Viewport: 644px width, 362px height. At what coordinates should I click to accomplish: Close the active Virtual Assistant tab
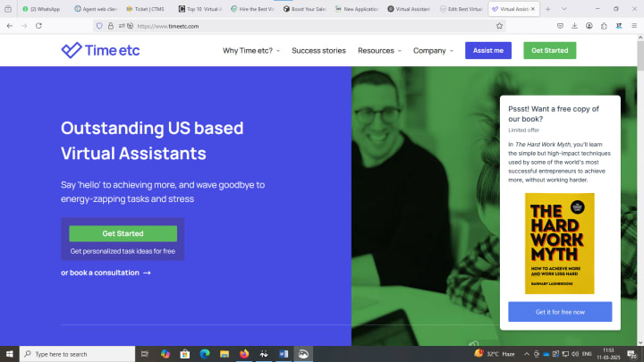[x=533, y=9]
